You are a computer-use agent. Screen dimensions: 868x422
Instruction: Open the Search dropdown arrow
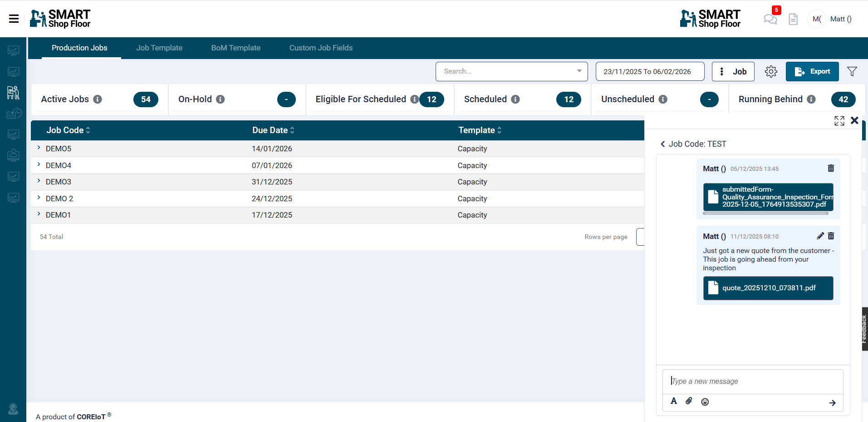pyautogui.click(x=579, y=71)
